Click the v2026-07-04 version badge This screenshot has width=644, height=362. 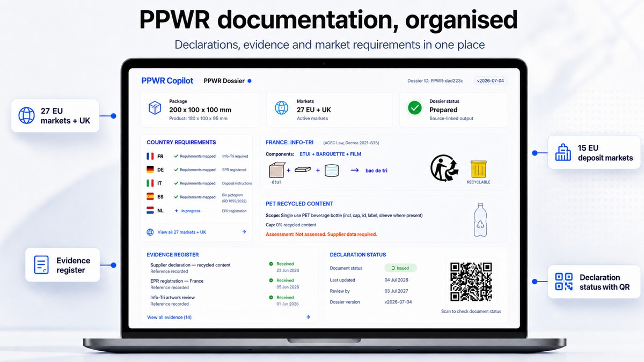click(x=491, y=81)
